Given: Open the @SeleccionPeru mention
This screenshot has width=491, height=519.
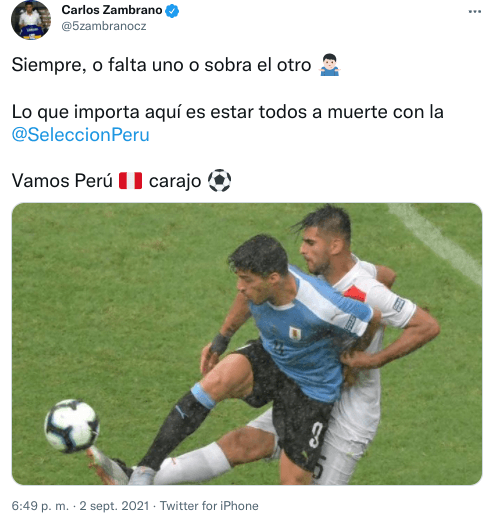Looking at the screenshot, I should click(x=80, y=135).
